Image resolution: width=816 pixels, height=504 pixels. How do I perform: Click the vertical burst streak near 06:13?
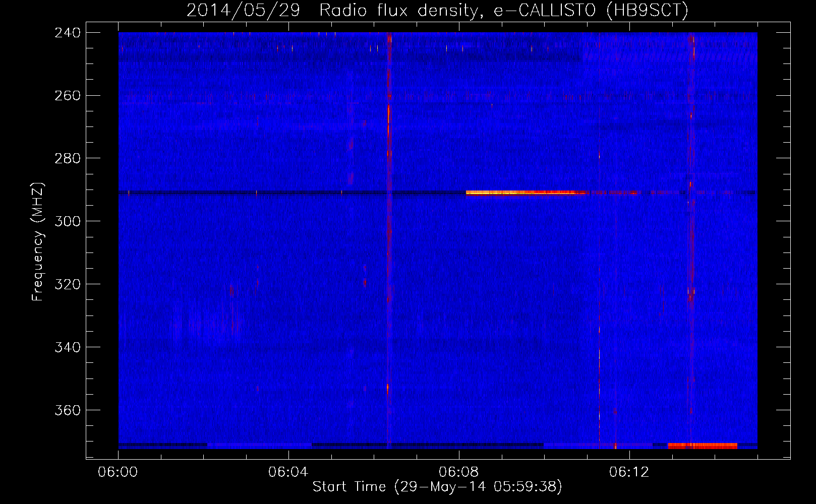[690, 240]
